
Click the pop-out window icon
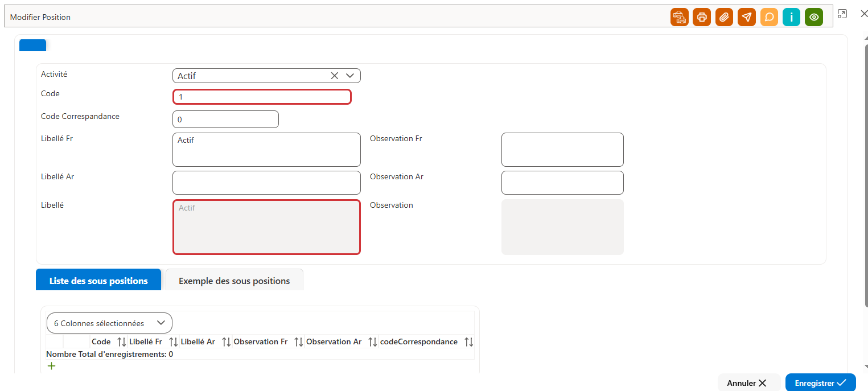[x=842, y=14]
